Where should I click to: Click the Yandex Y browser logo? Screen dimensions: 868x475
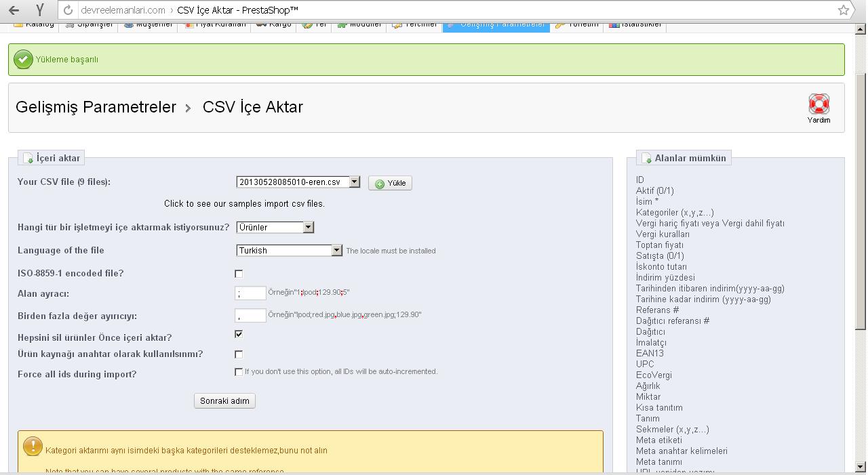[41, 10]
